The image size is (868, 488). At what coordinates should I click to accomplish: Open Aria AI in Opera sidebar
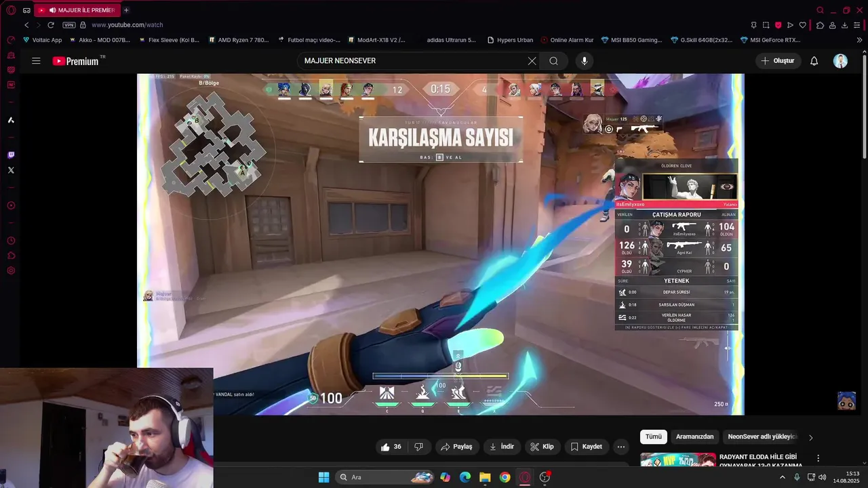coord(11,120)
